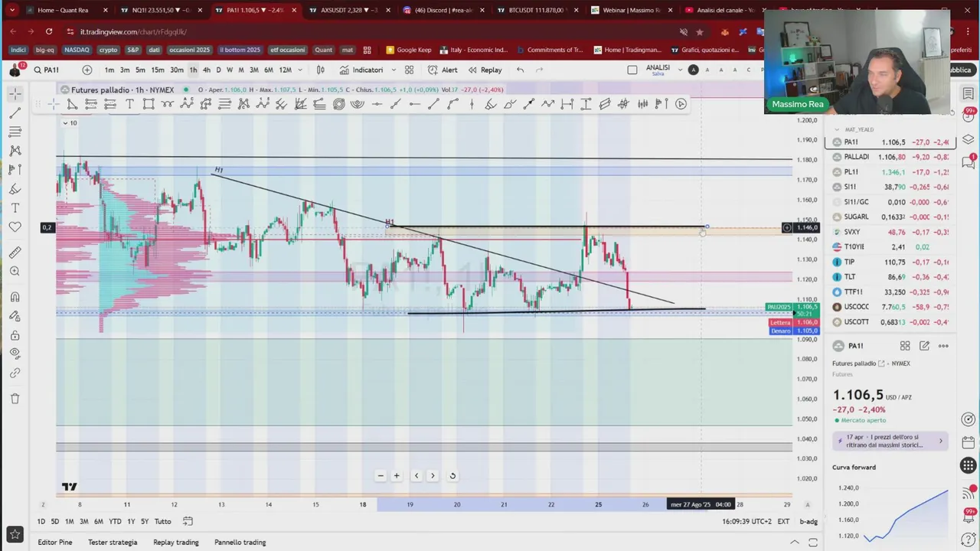Open indicator templates grid icon

click(x=410, y=70)
